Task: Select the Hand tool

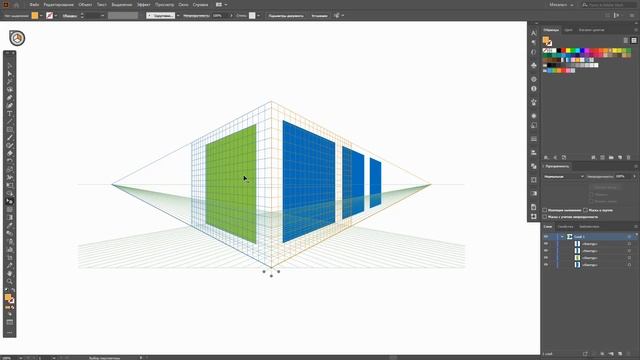Action: tap(9, 273)
